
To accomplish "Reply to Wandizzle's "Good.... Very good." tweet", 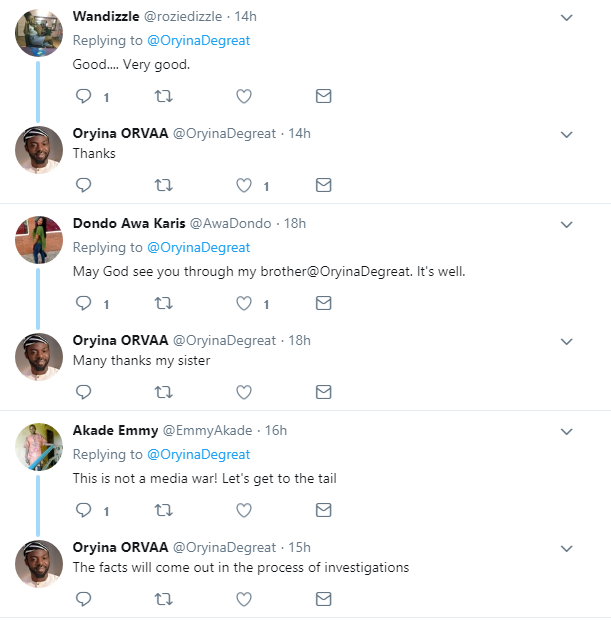I will click(84, 97).
